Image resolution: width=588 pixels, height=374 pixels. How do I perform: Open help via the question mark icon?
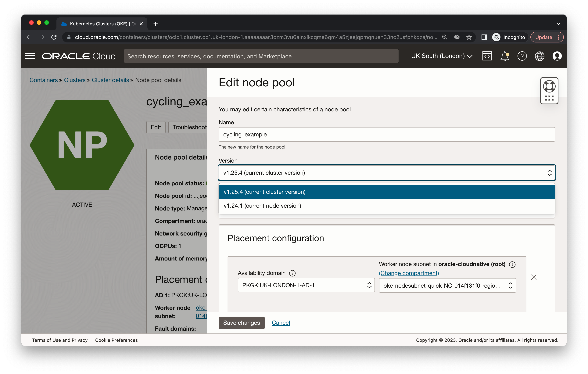(x=522, y=56)
